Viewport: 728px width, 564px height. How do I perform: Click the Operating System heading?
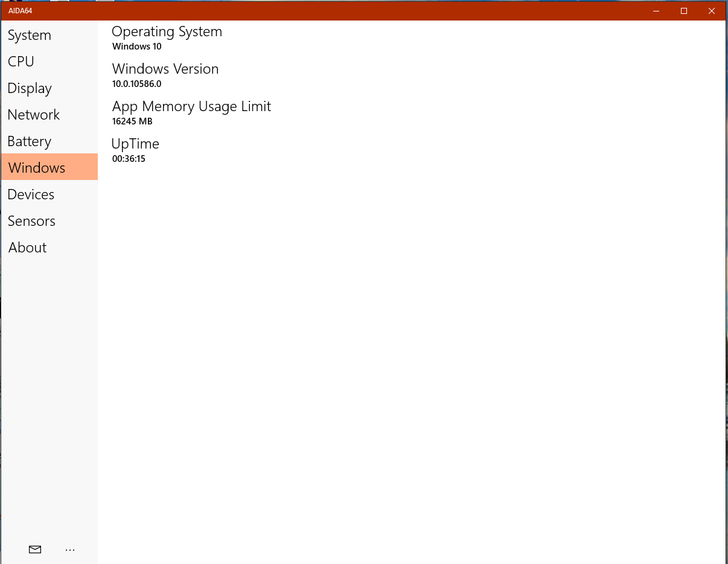(x=167, y=32)
